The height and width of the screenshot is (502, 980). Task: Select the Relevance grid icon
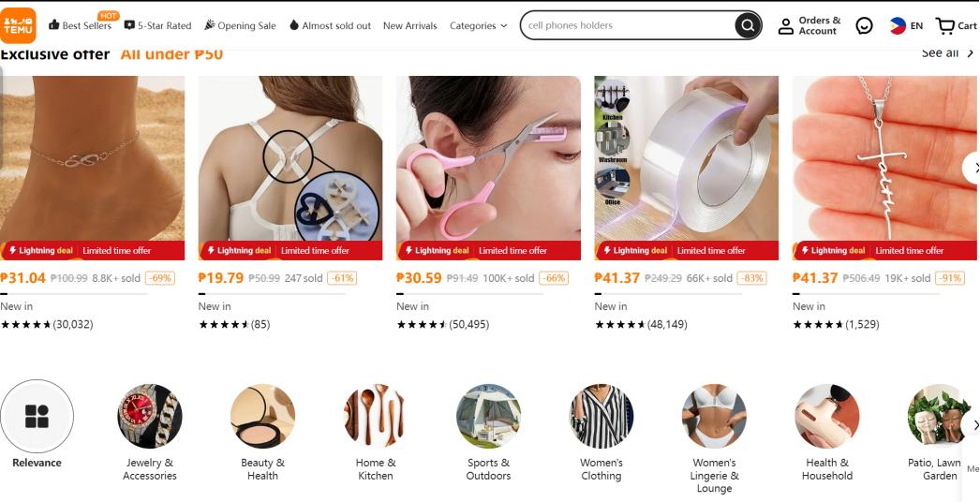click(37, 416)
